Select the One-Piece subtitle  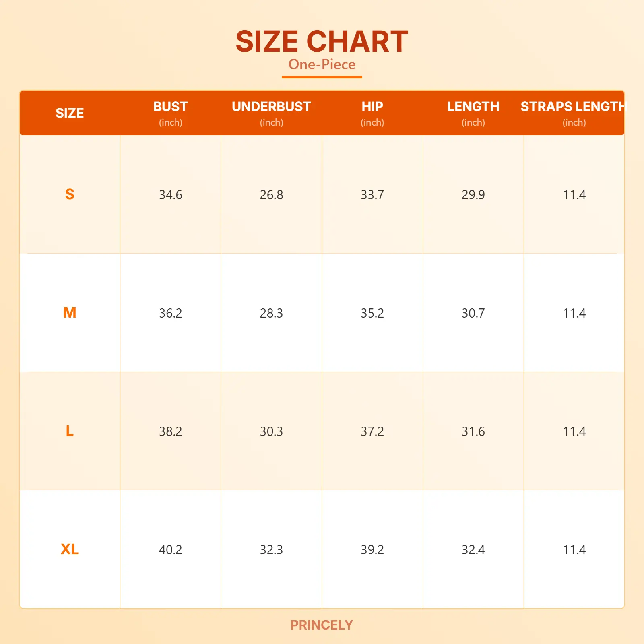tap(322, 64)
